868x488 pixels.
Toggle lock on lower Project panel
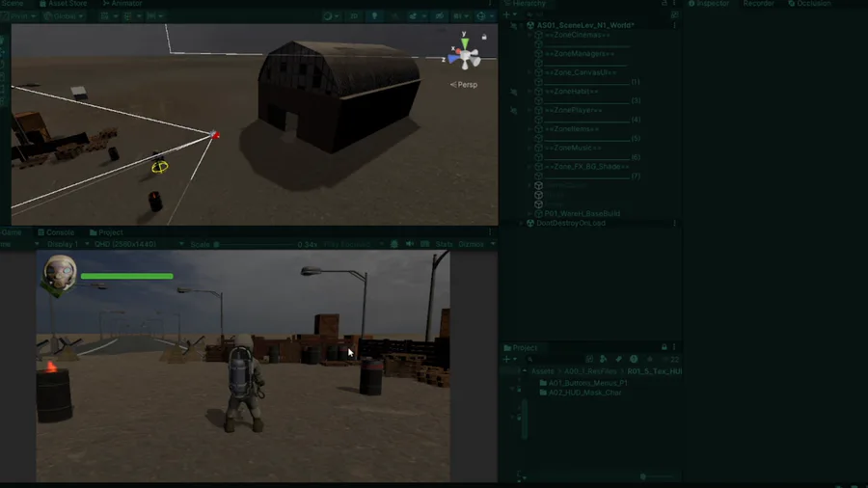pos(665,347)
